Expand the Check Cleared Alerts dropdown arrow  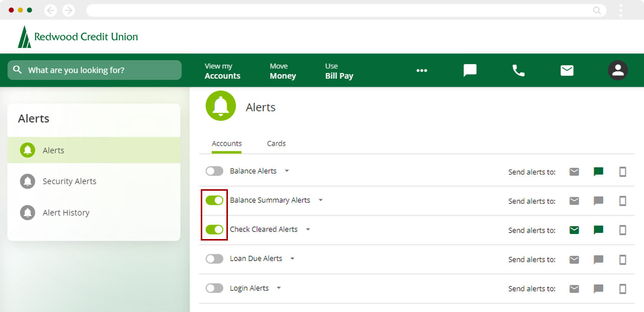tap(308, 229)
